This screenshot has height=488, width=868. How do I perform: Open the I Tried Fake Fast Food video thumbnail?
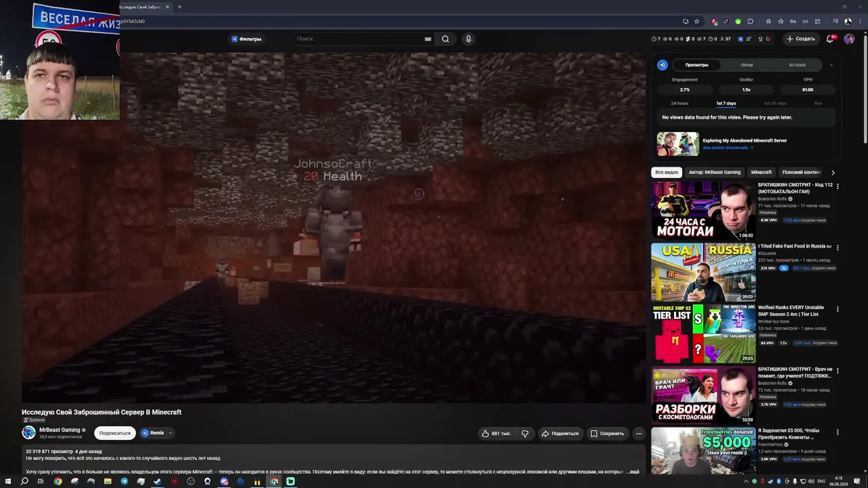(x=703, y=272)
